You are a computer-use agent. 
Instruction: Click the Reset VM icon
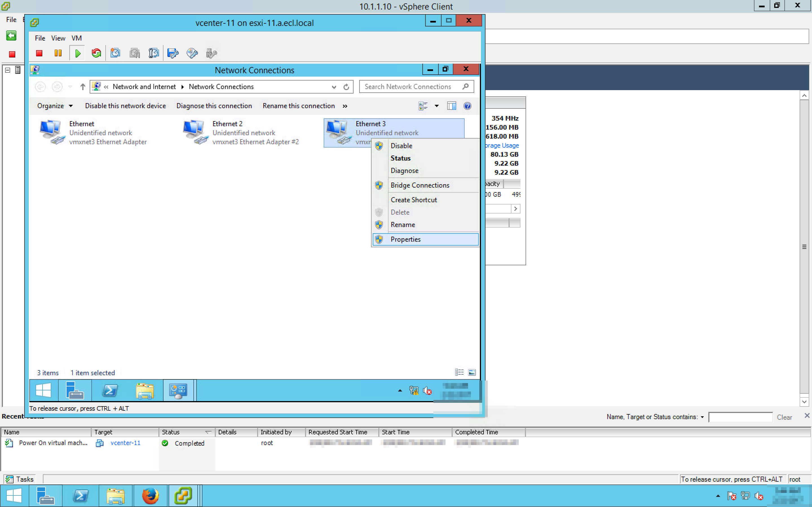point(96,53)
